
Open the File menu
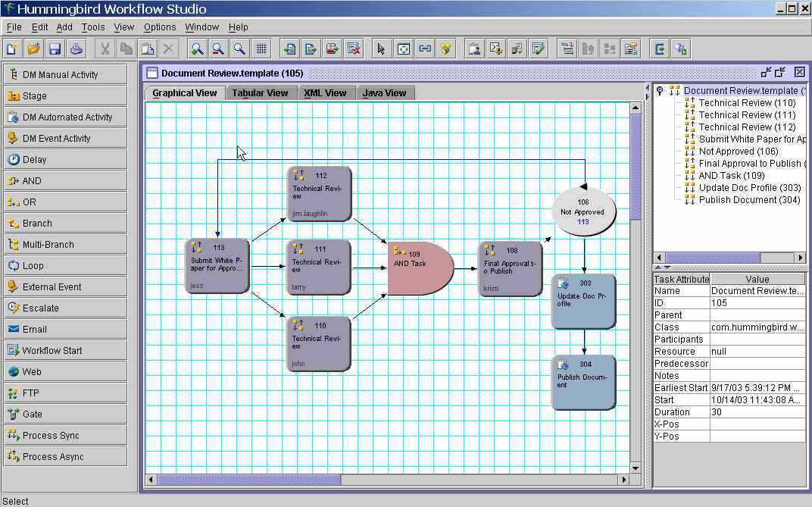[x=14, y=27]
